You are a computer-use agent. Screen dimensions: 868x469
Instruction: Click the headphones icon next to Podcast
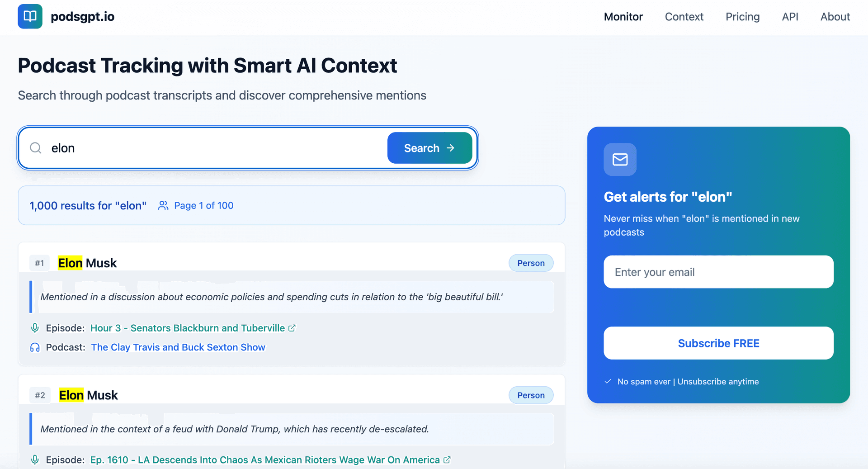click(x=35, y=347)
